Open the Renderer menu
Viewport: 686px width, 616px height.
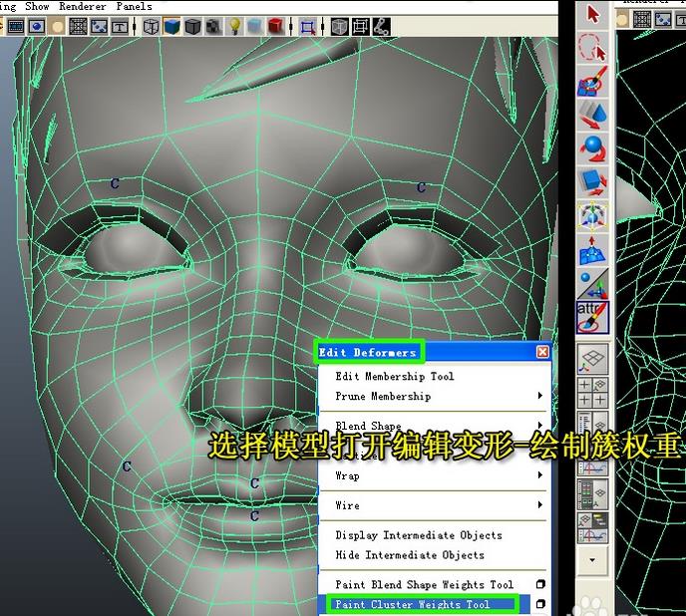click(x=82, y=6)
